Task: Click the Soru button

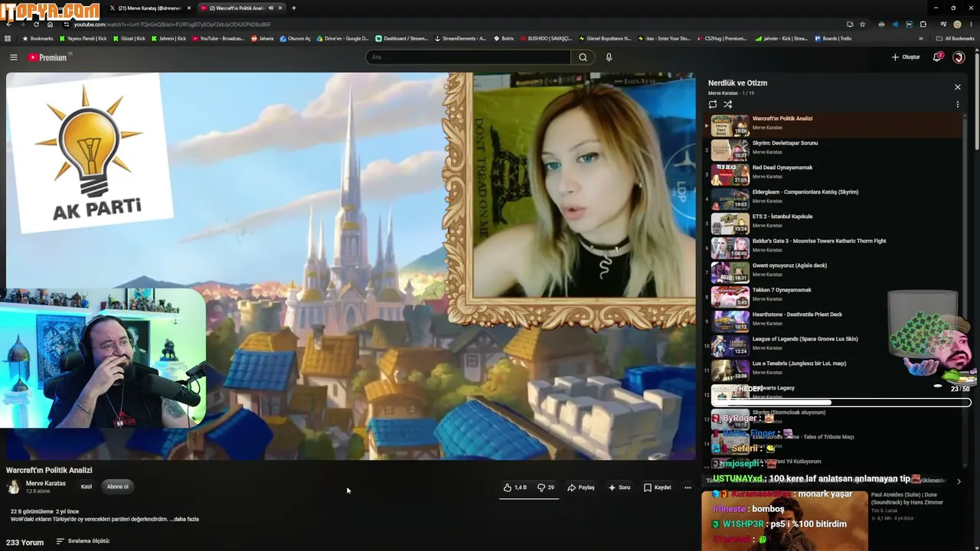Action: pyautogui.click(x=619, y=487)
